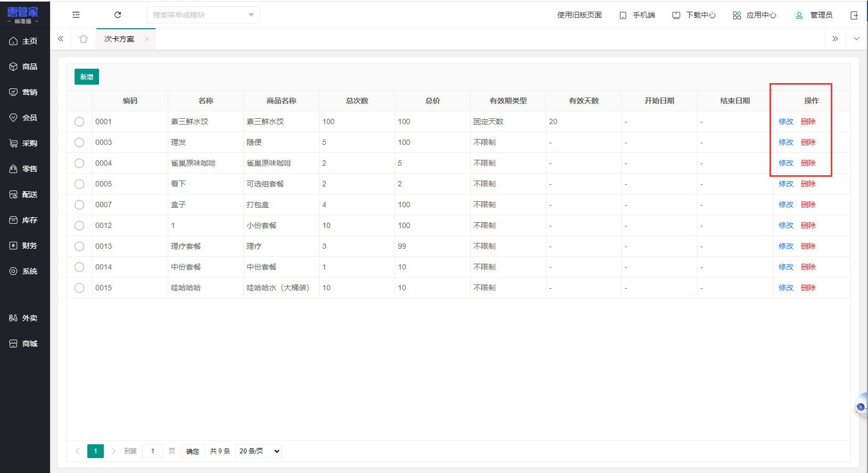
Task: Open the 20 条/页 page size dropdown
Action: [259, 451]
